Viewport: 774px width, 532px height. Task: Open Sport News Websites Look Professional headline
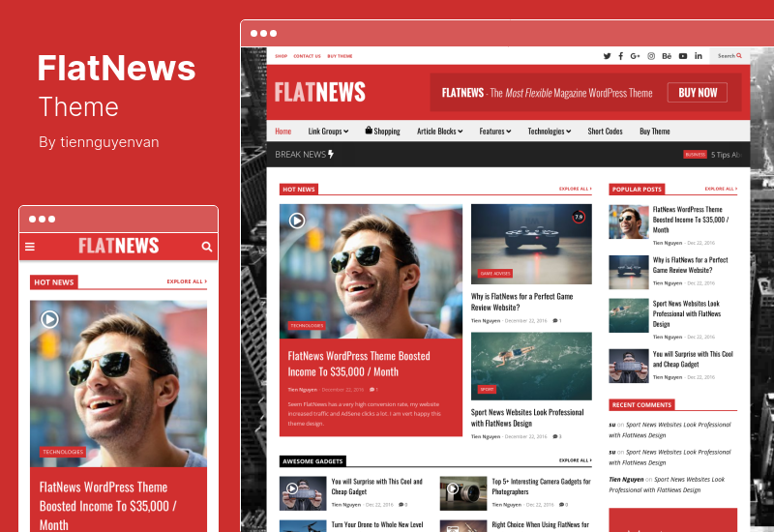(x=527, y=418)
